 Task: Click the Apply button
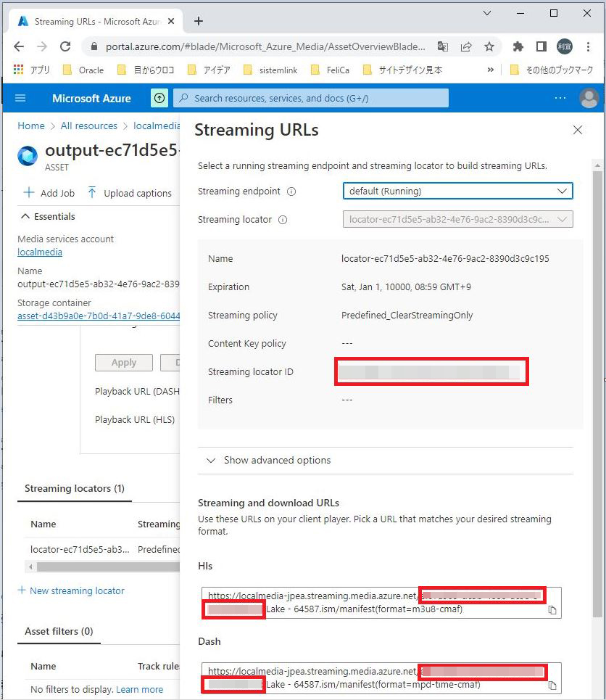(x=124, y=363)
